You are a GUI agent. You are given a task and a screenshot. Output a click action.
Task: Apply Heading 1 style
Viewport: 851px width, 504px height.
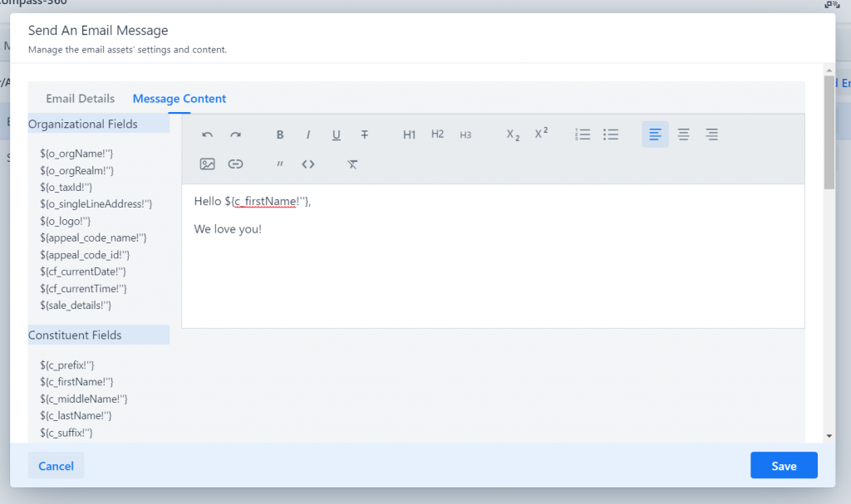409,135
